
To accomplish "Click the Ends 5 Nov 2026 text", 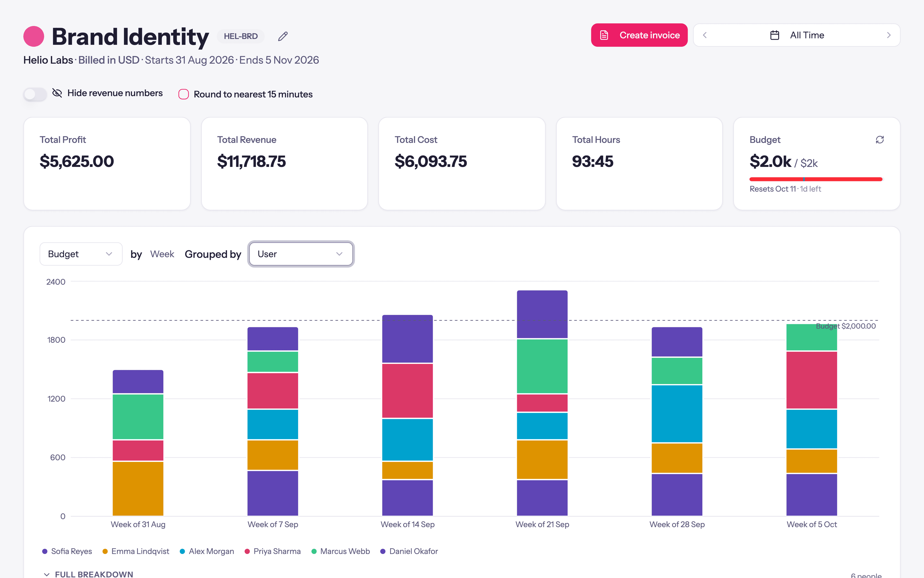I will click(x=279, y=60).
